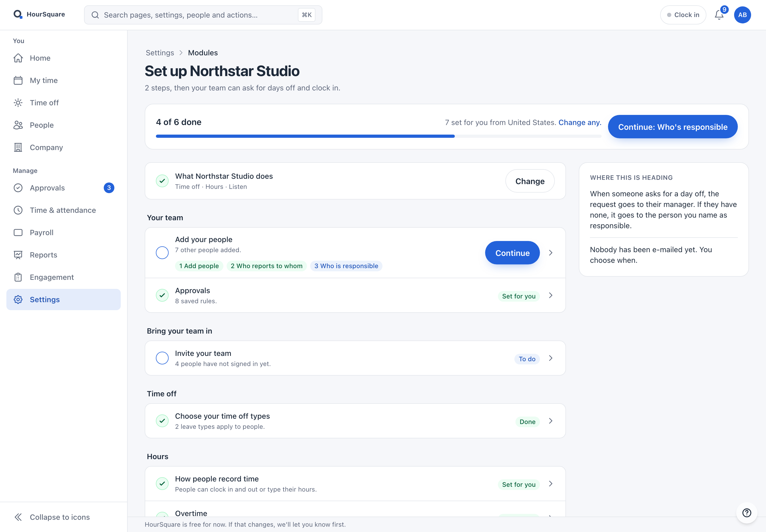This screenshot has width=766, height=532.
Task: Select the '3 Who is responsible' chip
Action: (x=346, y=266)
